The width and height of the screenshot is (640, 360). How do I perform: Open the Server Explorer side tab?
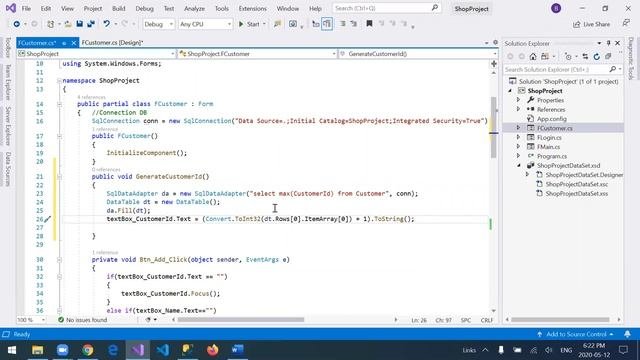(8, 126)
